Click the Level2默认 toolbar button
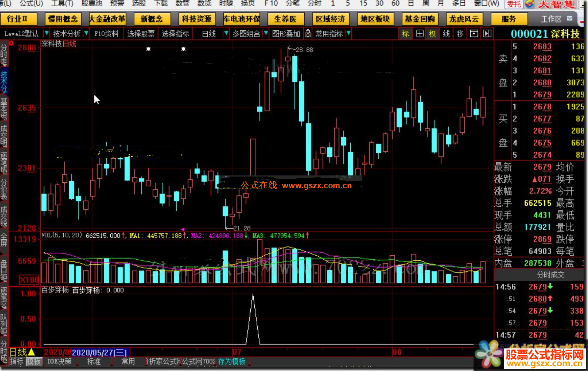This screenshot has height=371, width=588. click(21, 34)
